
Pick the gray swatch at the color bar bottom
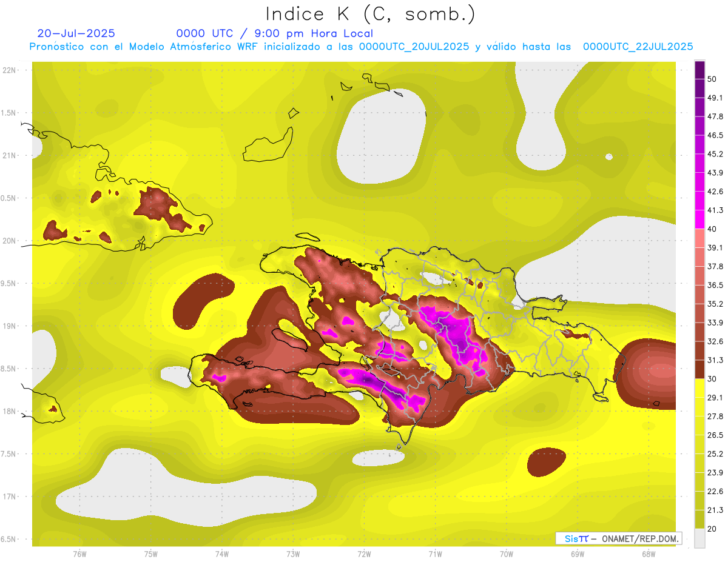[700, 538]
